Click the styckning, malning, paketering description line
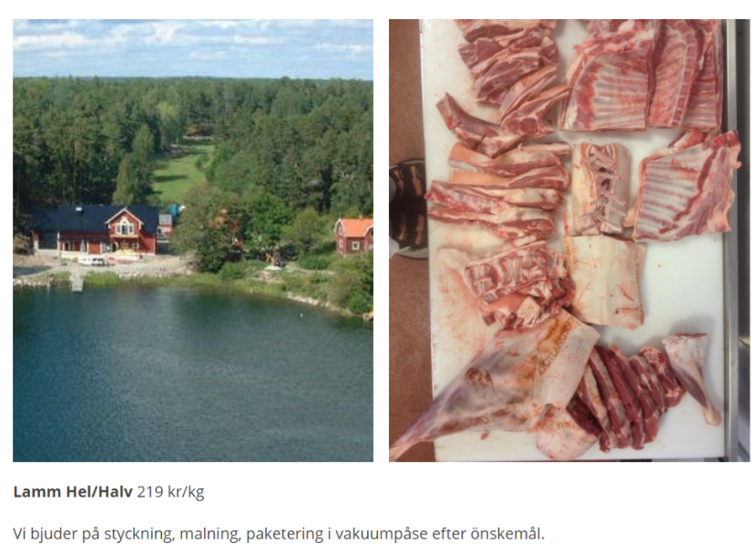 [278, 534]
